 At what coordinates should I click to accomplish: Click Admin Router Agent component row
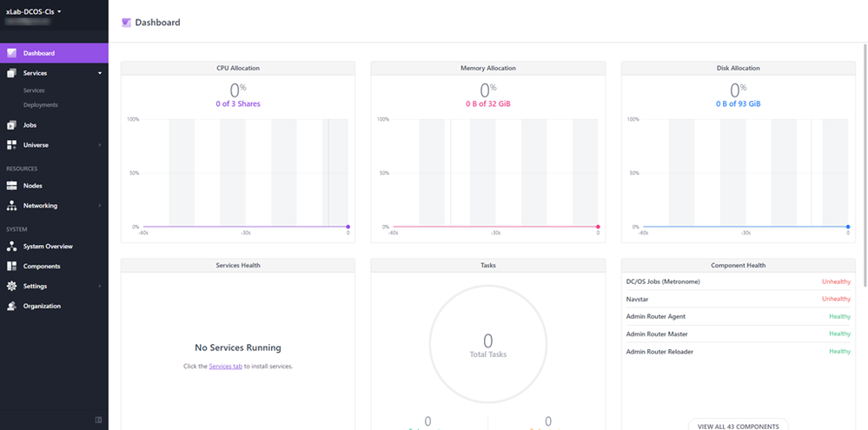739,316
